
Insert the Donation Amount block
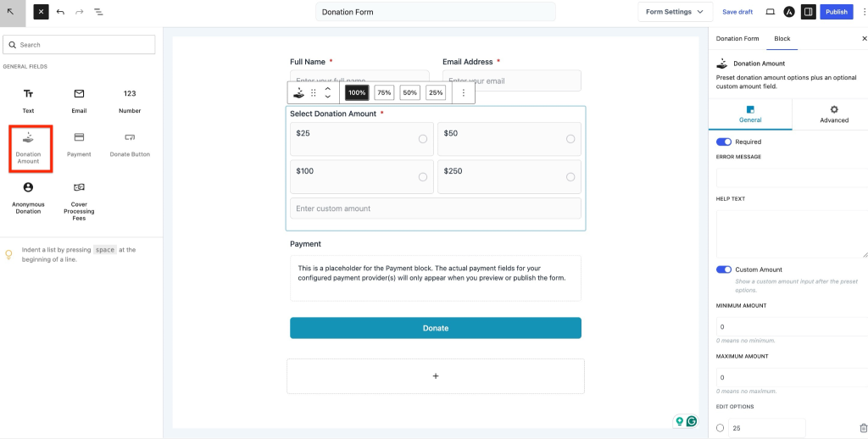click(28, 148)
